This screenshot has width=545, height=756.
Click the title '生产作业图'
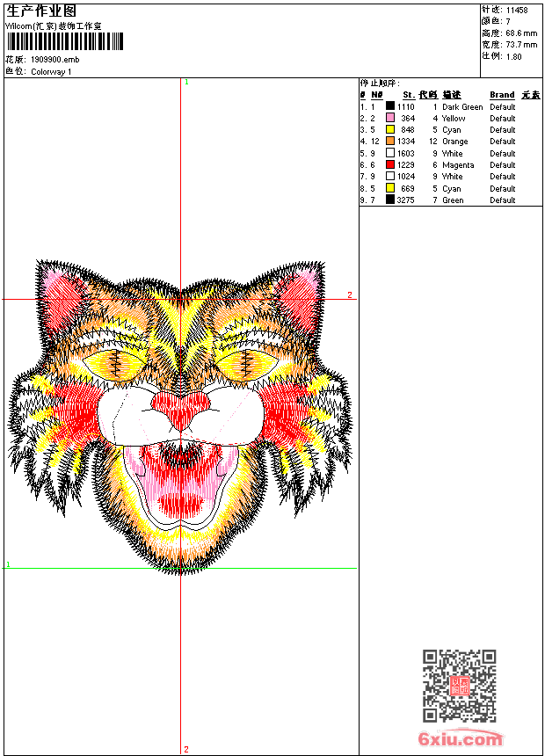point(41,11)
